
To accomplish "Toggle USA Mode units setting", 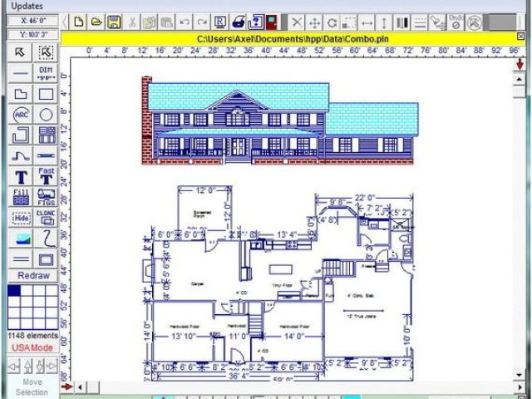I will tap(32, 347).
